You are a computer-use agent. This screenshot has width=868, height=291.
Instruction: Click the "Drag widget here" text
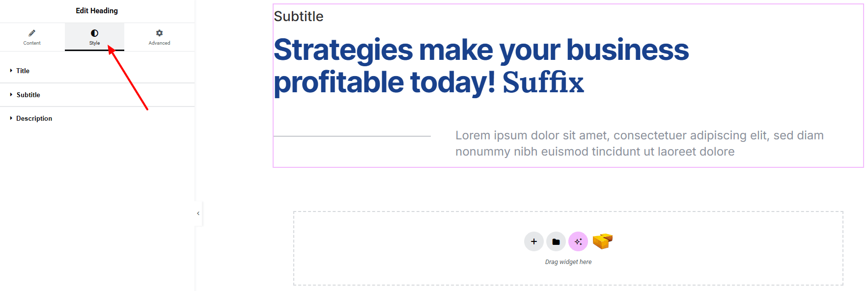568,262
